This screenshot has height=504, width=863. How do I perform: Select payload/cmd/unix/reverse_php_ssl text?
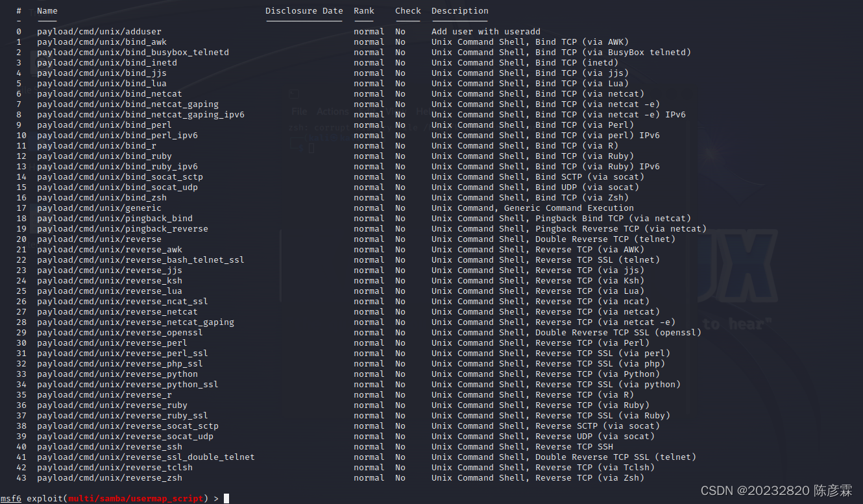pyautogui.click(x=120, y=364)
